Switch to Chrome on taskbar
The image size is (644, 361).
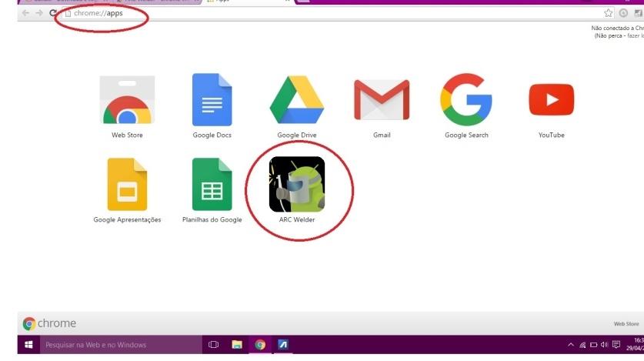[260, 345]
